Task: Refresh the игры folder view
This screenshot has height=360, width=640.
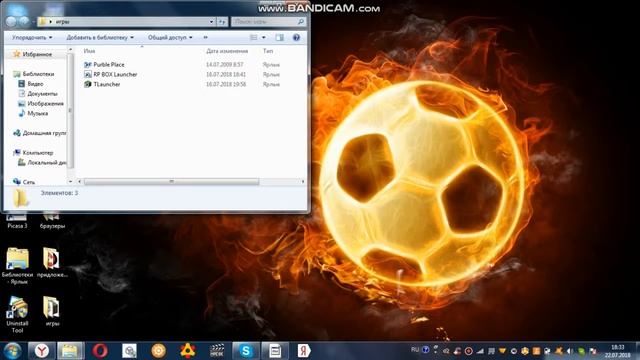Action: [x=222, y=22]
